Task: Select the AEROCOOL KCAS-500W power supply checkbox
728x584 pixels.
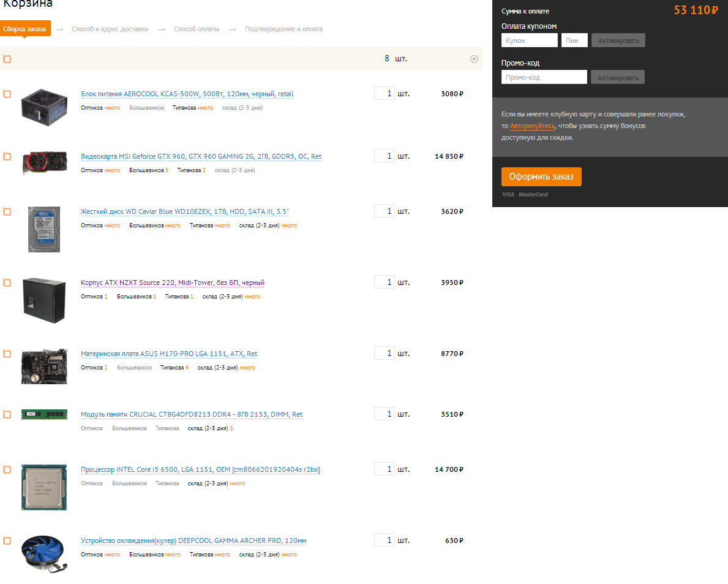Action: pyautogui.click(x=7, y=94)
